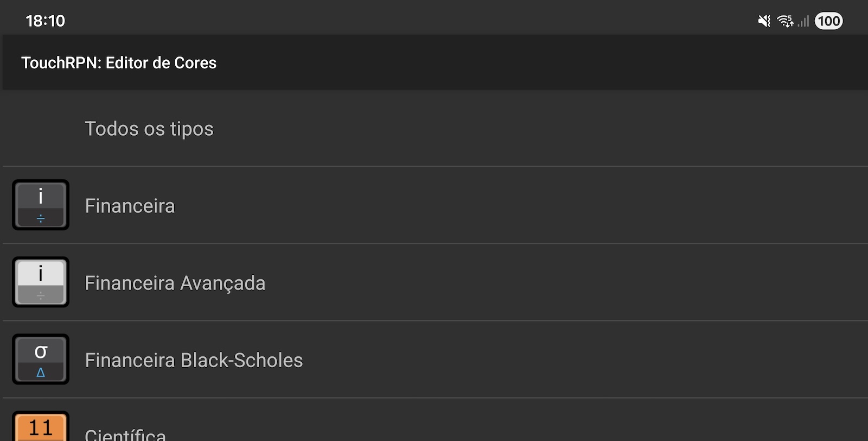Click the blue delta on Black-Scholes icon
Image resolution: width=868 pixels, height=441 pixels.
click(x=41, y=373)
